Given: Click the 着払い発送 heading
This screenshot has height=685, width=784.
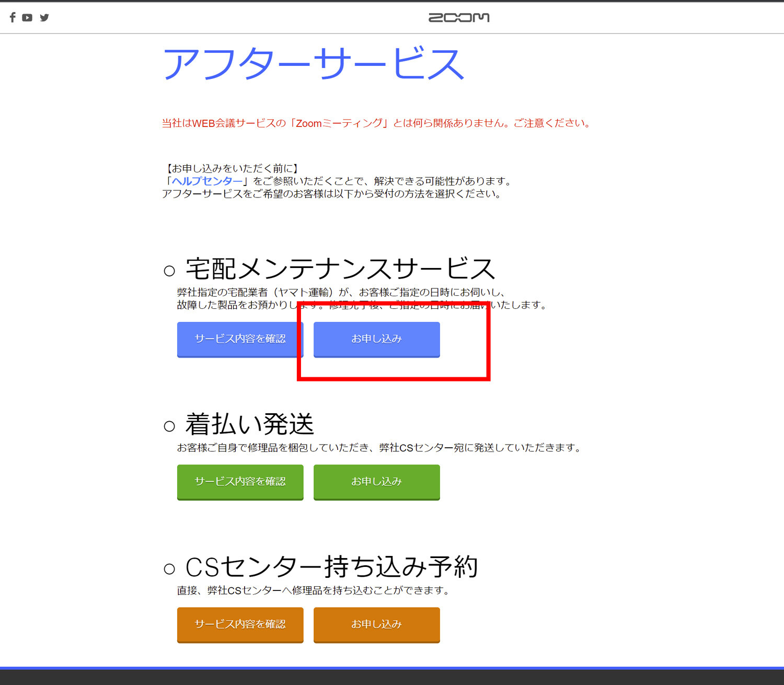Looking at the screenshot, I should coord(249,424).
